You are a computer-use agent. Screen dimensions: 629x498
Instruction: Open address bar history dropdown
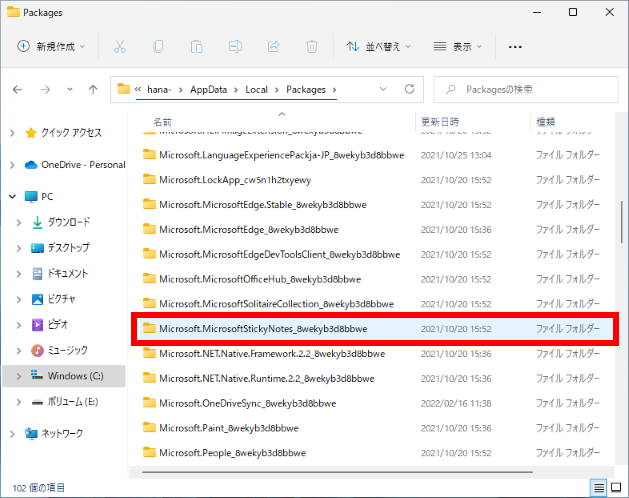click(383, 89)
